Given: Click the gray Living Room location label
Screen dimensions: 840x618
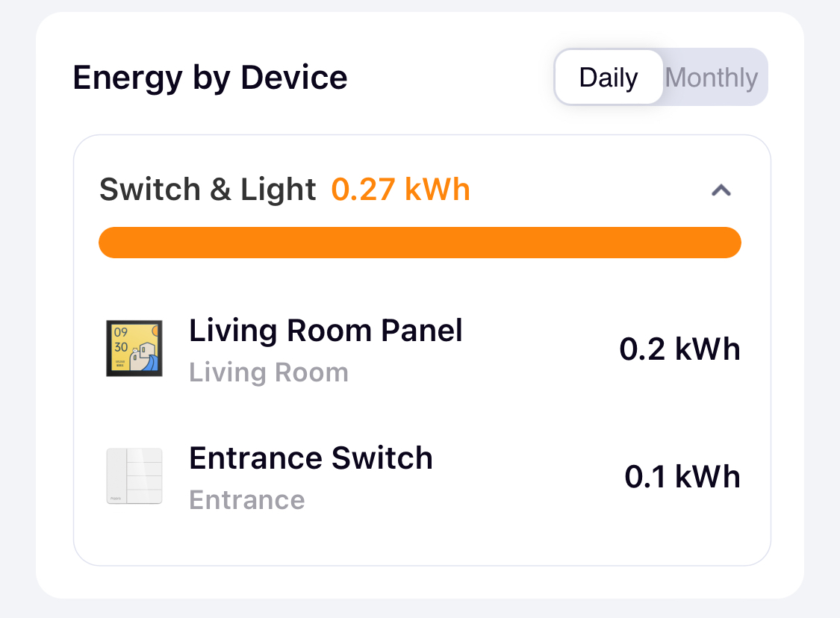Looking at the screenshot, I should point(269,372).
